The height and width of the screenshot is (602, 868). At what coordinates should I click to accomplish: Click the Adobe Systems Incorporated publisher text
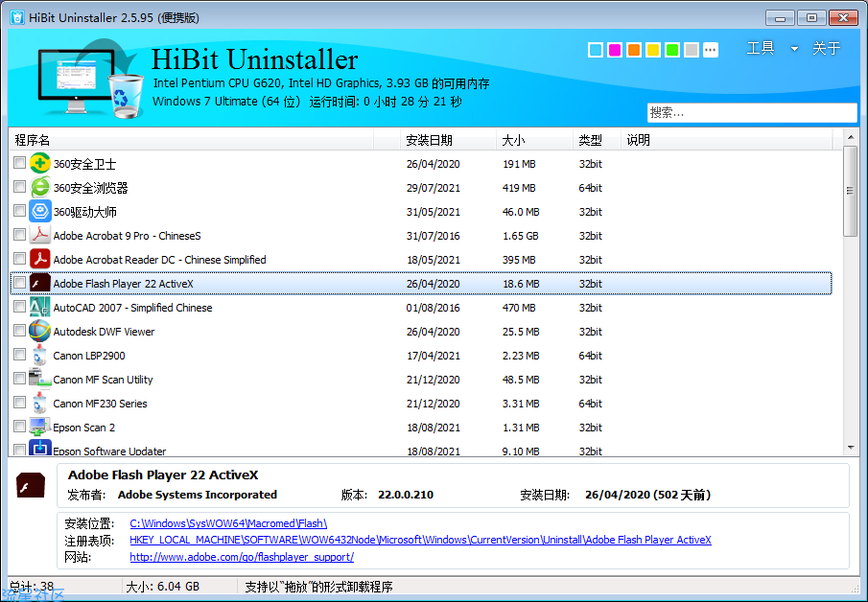[198, 495]
